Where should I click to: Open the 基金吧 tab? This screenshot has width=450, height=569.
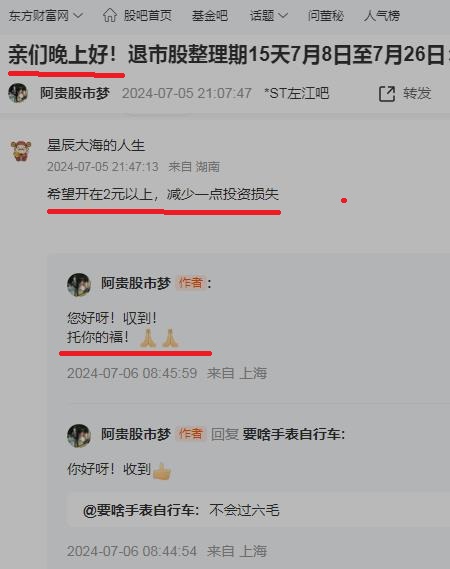210,16
